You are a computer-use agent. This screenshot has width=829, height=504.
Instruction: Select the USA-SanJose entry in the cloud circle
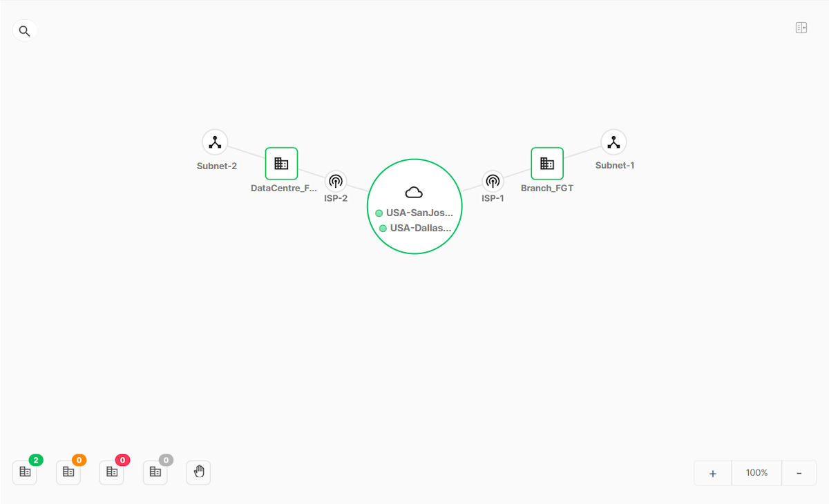(414, 213)
